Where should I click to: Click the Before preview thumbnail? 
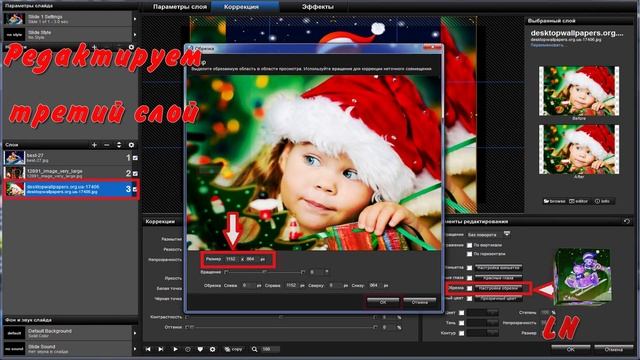click(x=579, y=91)
